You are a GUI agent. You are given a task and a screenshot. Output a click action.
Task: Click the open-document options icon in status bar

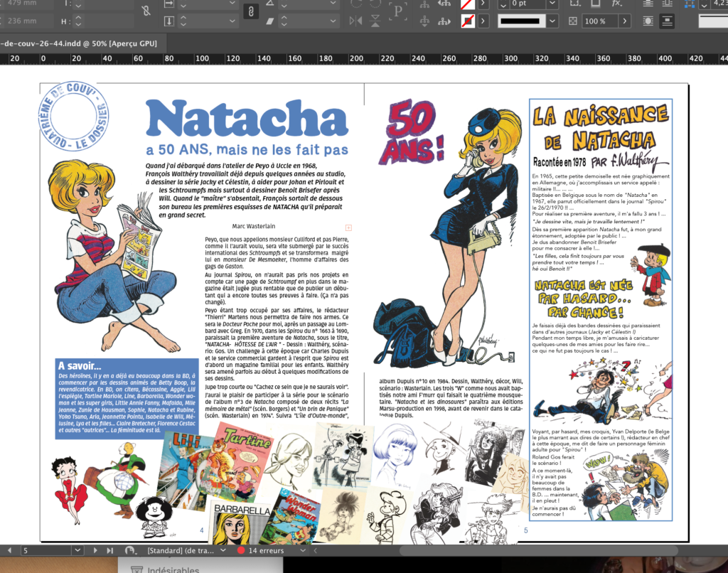[131, 550]
